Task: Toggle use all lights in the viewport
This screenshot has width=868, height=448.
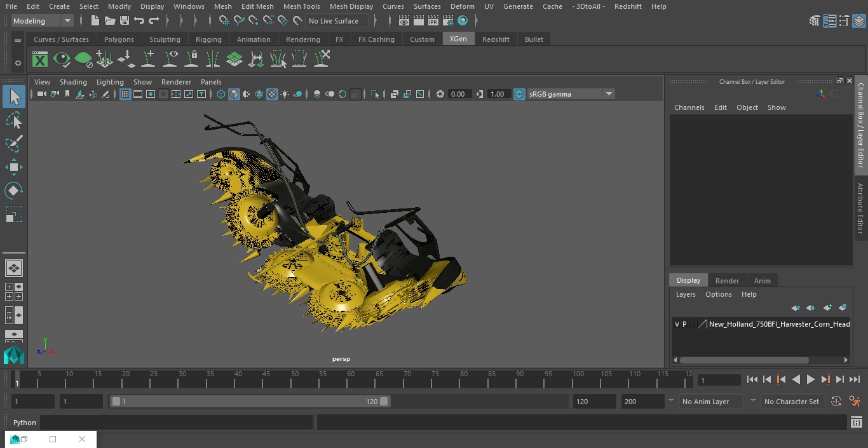Action: [x=285, y=94]
